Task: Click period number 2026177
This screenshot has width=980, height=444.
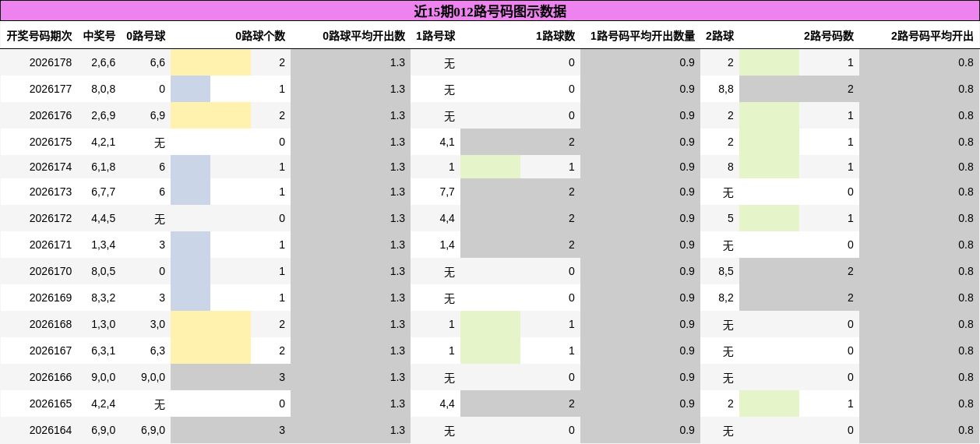Action: (51, 89)
